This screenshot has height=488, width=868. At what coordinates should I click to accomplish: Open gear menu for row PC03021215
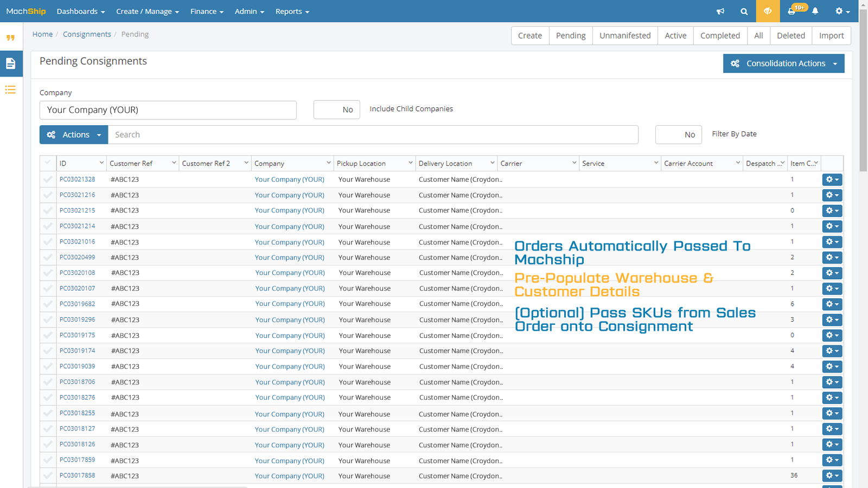832,210
